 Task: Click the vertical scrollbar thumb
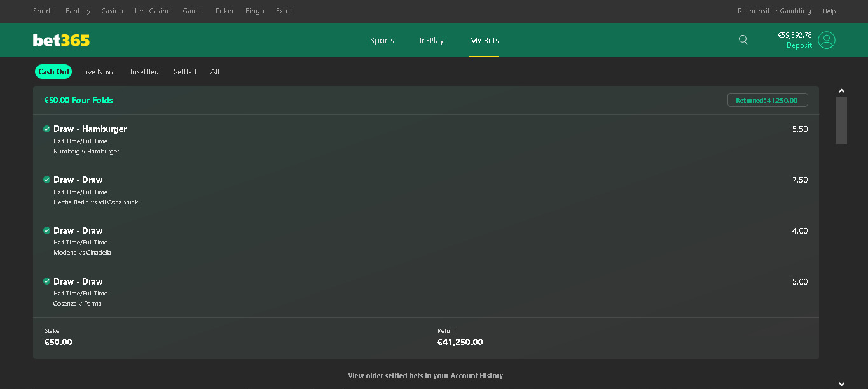click(841, 120)
